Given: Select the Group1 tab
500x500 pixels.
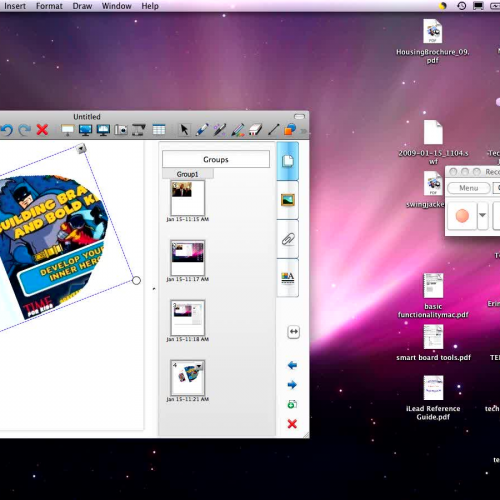Looking at the screenshot, I should click(x=188, y=174).
